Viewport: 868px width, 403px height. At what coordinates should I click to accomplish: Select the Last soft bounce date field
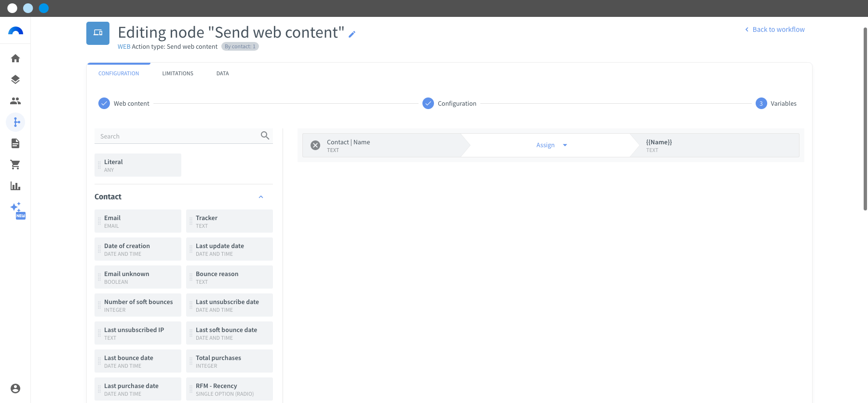230,333
